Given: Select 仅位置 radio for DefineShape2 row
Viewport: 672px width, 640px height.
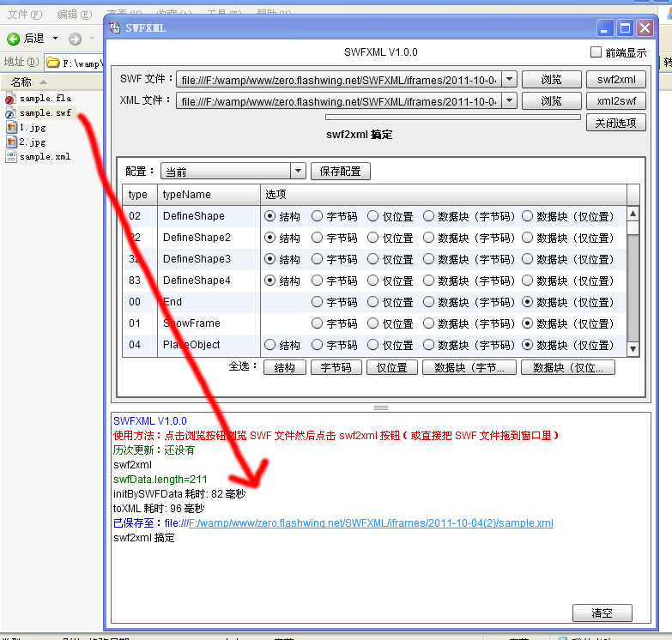Looking at the screenshot, I should pos(372,238).
